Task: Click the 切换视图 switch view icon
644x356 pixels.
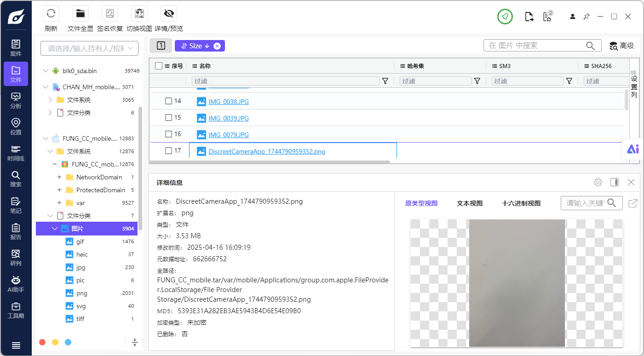Action: (x=139, y=13)
